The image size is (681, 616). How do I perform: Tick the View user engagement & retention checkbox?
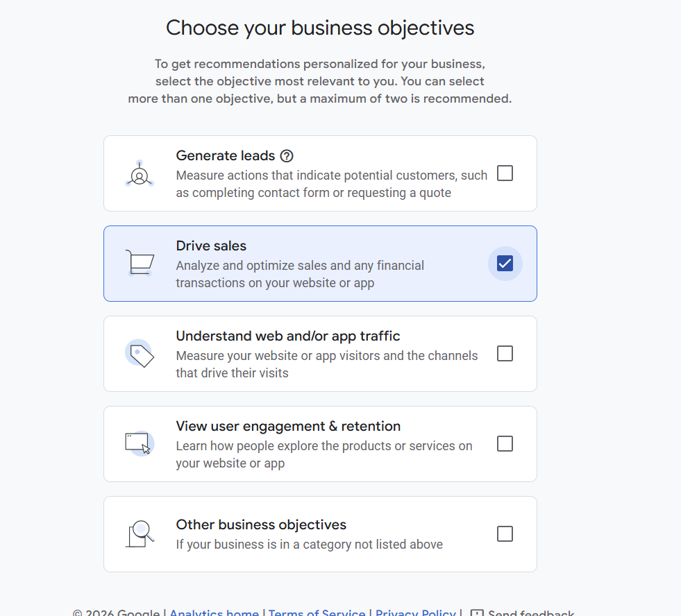[505, 444]
